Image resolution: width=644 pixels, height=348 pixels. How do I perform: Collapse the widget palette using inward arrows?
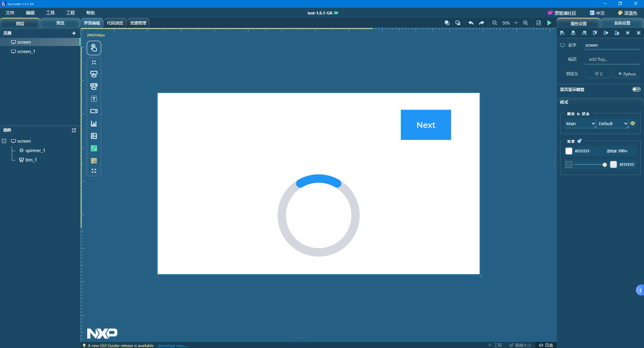coord(94,62)
